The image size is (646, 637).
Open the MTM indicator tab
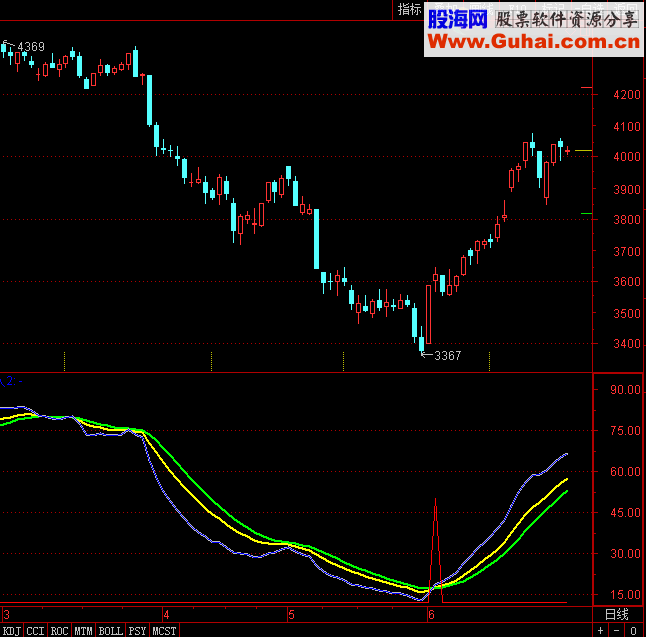(x=84, y=631)
